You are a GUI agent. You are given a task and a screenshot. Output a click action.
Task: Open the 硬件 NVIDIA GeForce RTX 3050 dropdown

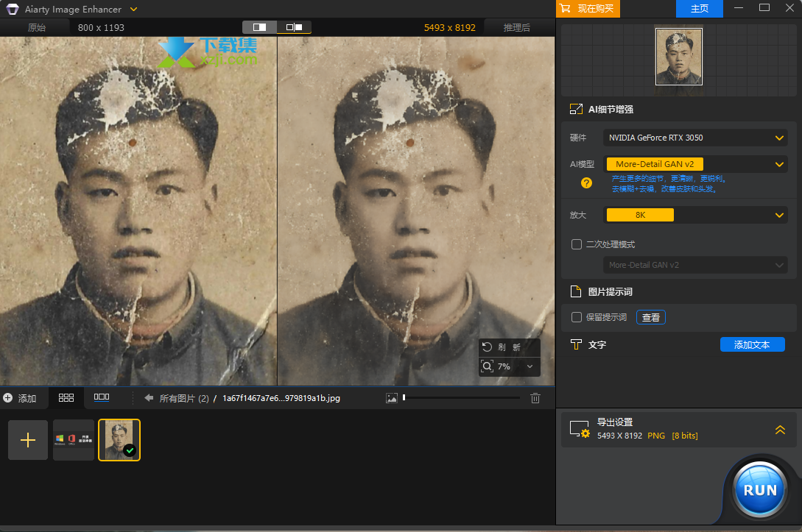696,138
